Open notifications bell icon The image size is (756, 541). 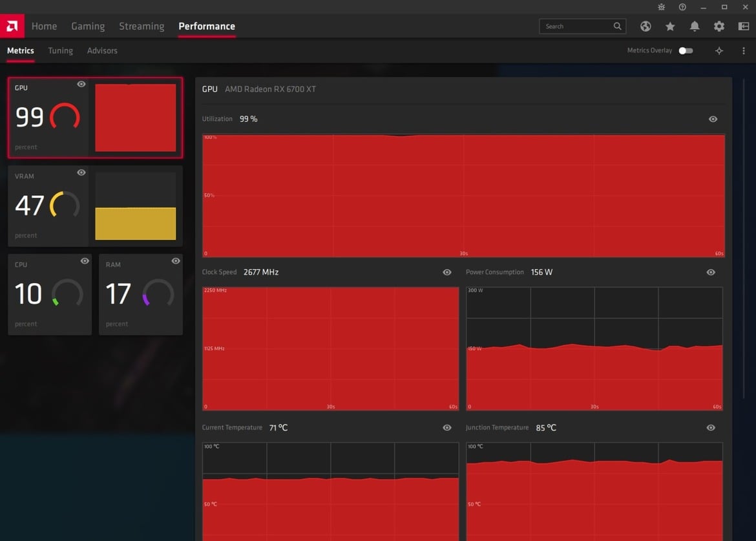click(694, 27)
